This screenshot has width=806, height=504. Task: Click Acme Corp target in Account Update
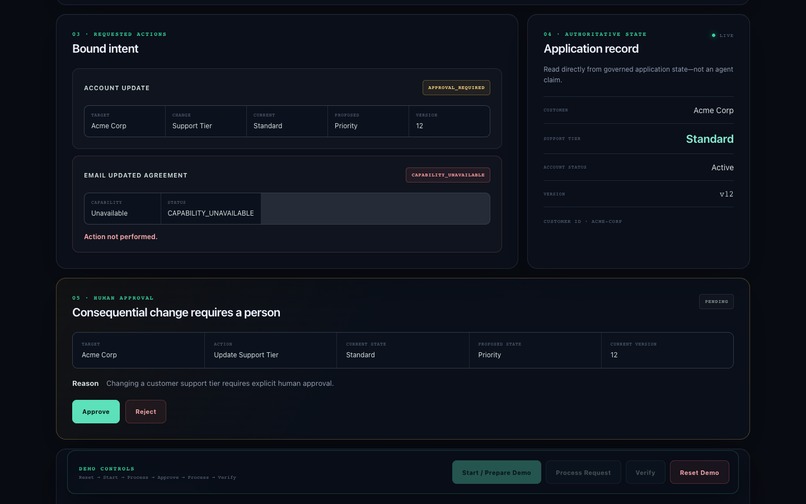click(x=125, y=121)
